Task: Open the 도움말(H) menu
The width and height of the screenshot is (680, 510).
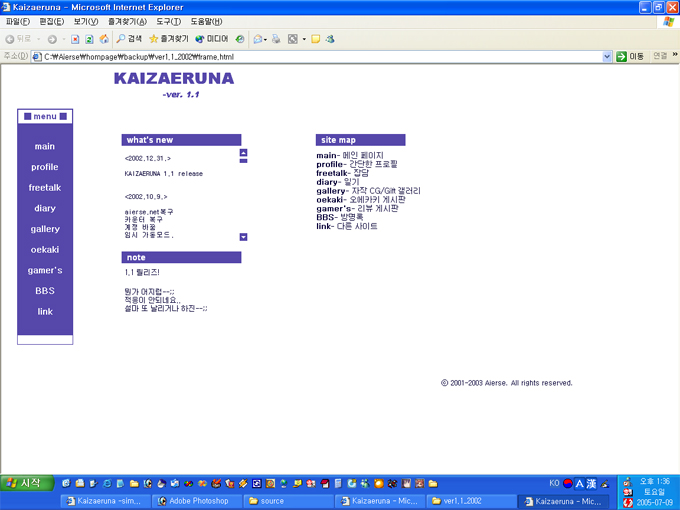Action: click(x=206, y=22)
